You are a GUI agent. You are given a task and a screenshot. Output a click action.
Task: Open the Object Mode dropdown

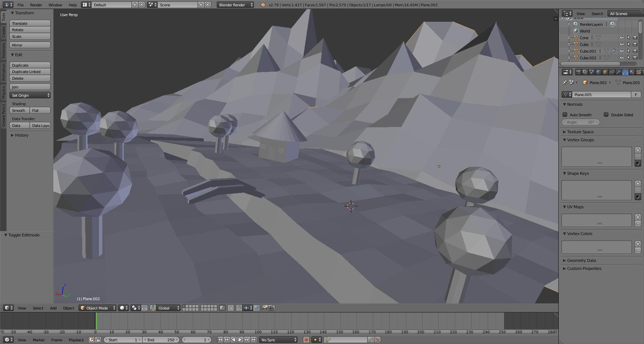[98, 308]
